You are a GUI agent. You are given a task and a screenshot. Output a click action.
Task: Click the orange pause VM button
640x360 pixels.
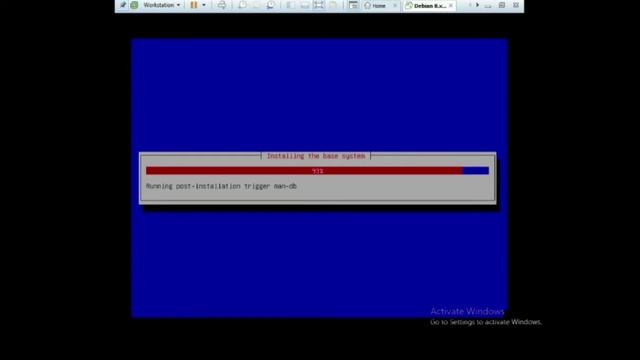point(194,5)
